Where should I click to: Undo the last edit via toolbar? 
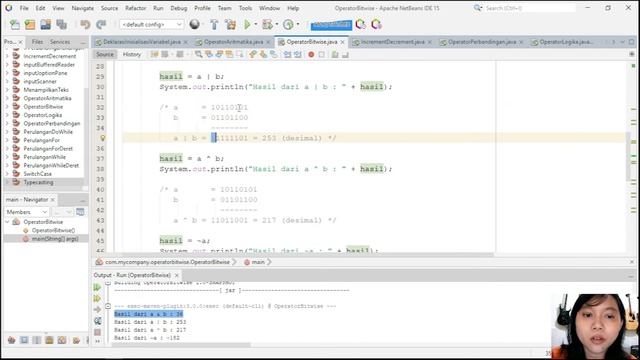85,24
